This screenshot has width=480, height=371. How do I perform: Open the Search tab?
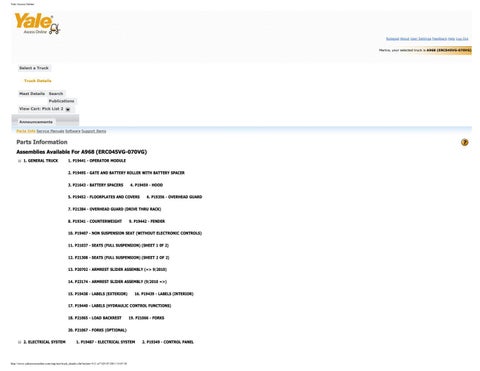[56, 94]
